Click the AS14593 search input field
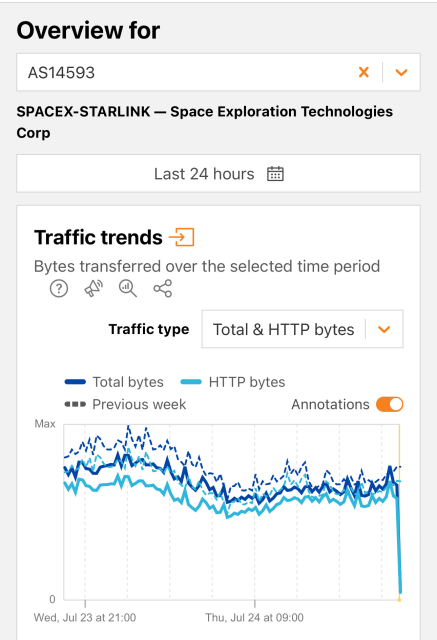437x640 pixels. tap(184, 72)
